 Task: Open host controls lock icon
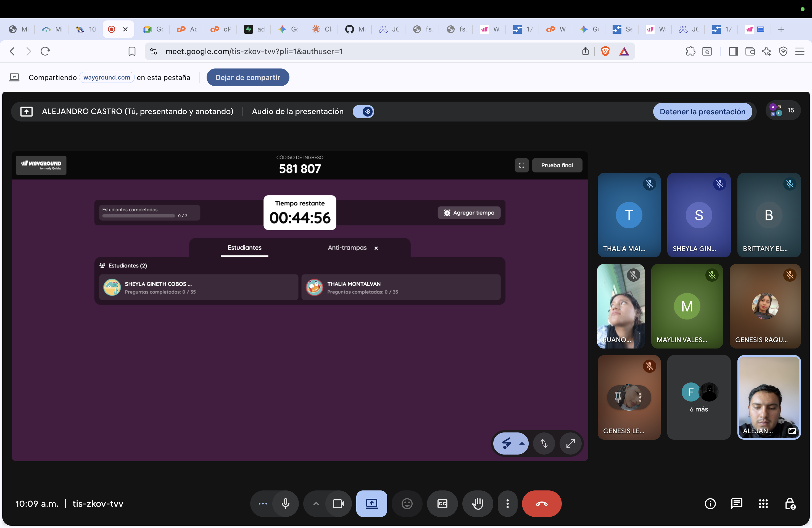click(790, 503)
